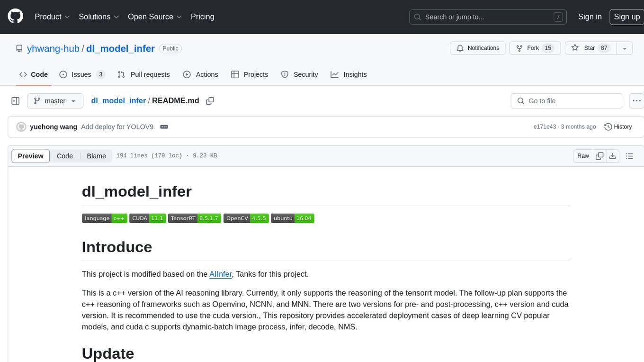
Task: Click the Go to file search field
Action: click(567, 101)
